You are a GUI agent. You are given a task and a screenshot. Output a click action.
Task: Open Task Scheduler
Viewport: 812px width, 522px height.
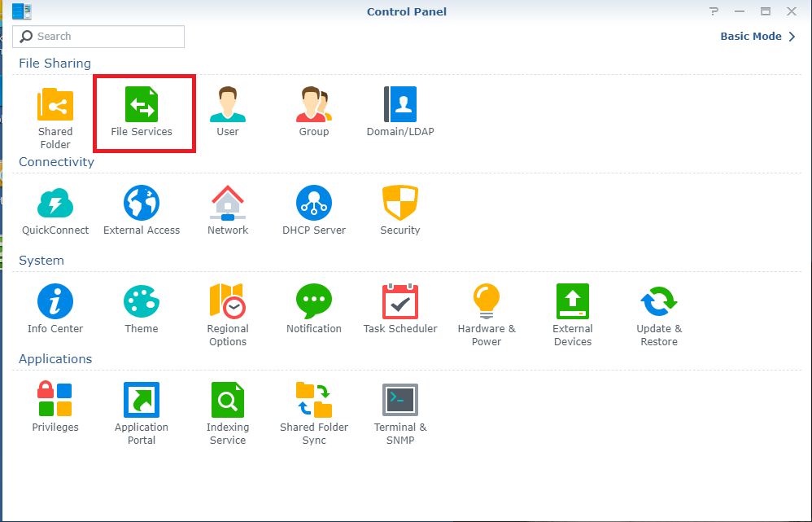400,303
